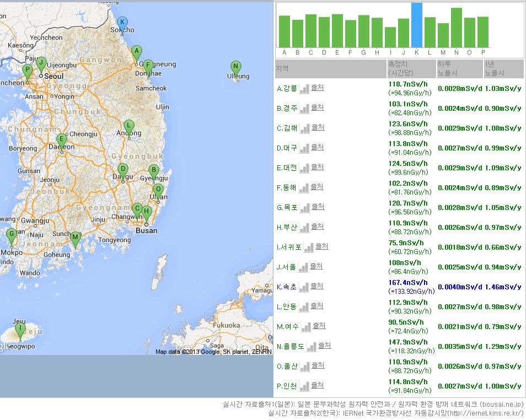Viewport: 526px width, 420px height.
Task: Click the 출처 link for B.경주
Action: coord(318,107)
